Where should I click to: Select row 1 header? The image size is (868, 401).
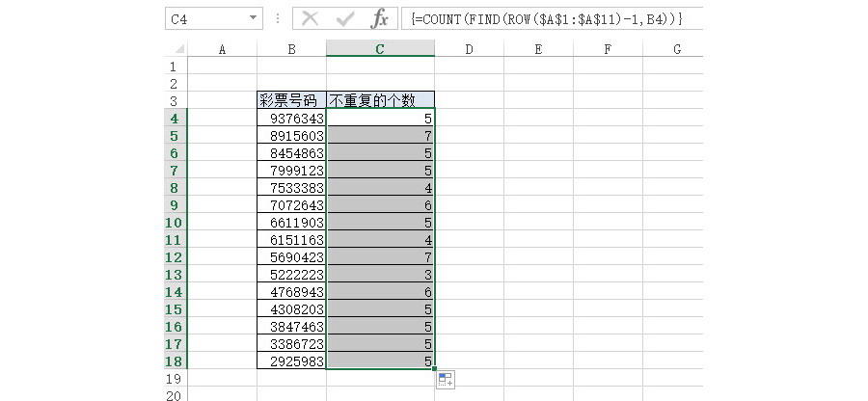[x=176, y=67]
